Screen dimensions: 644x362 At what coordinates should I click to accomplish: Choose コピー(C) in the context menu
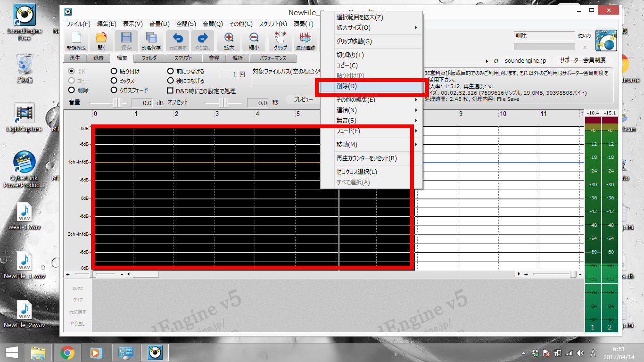[x=372, y=66]
